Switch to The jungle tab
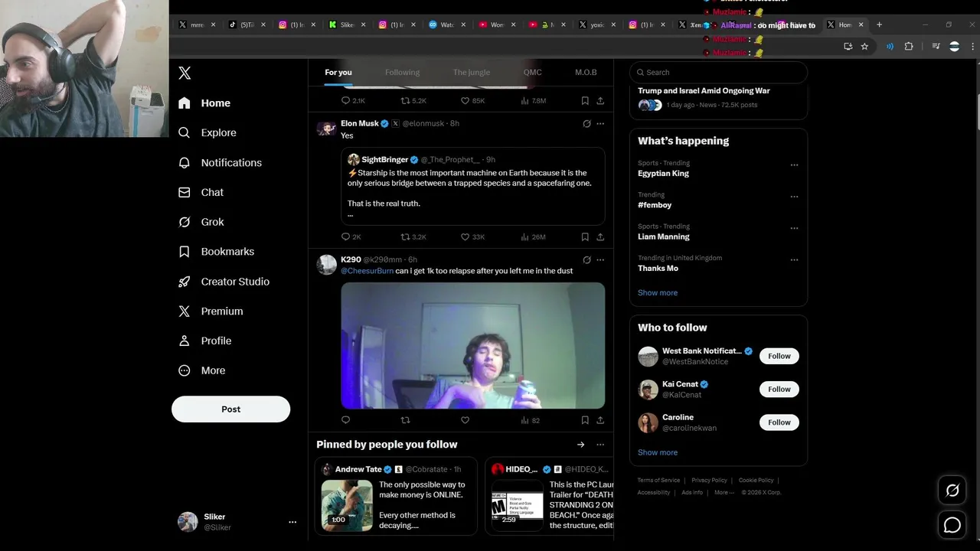 coord(472,73)
